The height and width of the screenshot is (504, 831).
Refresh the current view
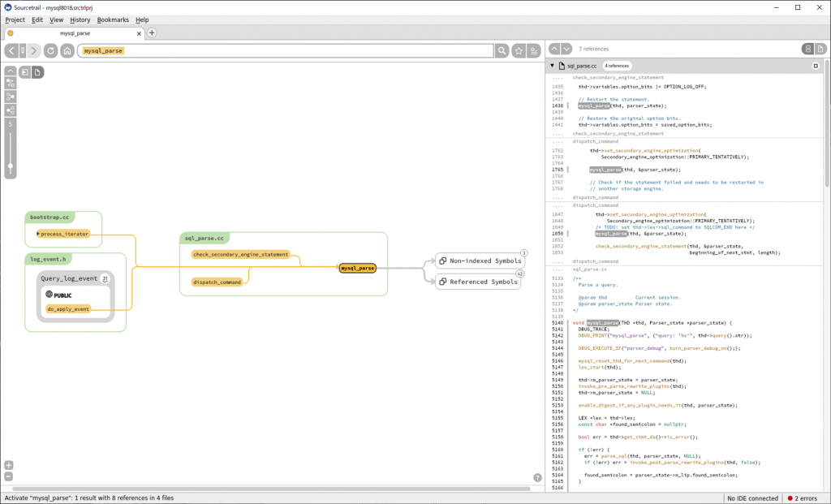pyautogui.click(x=50, y=50)
